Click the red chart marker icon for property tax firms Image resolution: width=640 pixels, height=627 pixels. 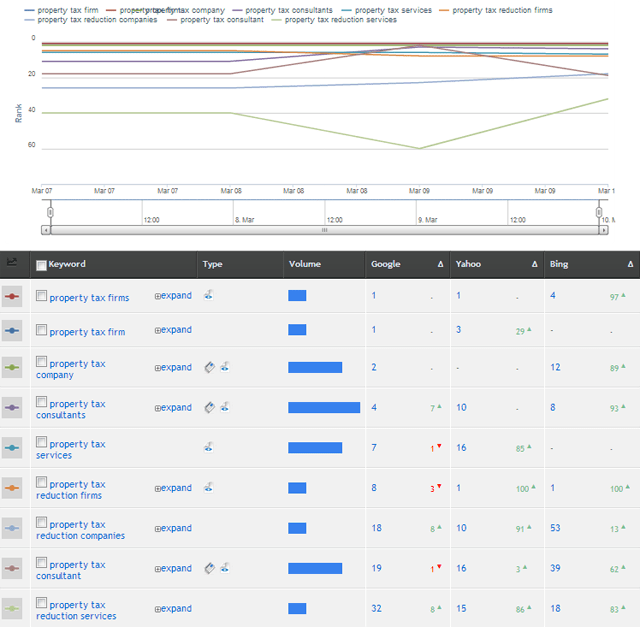12,296
